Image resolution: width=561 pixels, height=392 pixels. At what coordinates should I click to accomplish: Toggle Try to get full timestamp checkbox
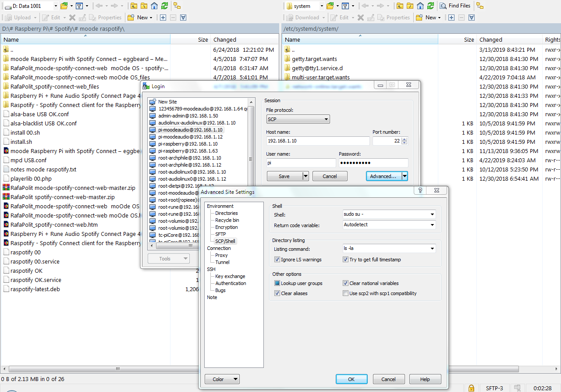point(345,260)
